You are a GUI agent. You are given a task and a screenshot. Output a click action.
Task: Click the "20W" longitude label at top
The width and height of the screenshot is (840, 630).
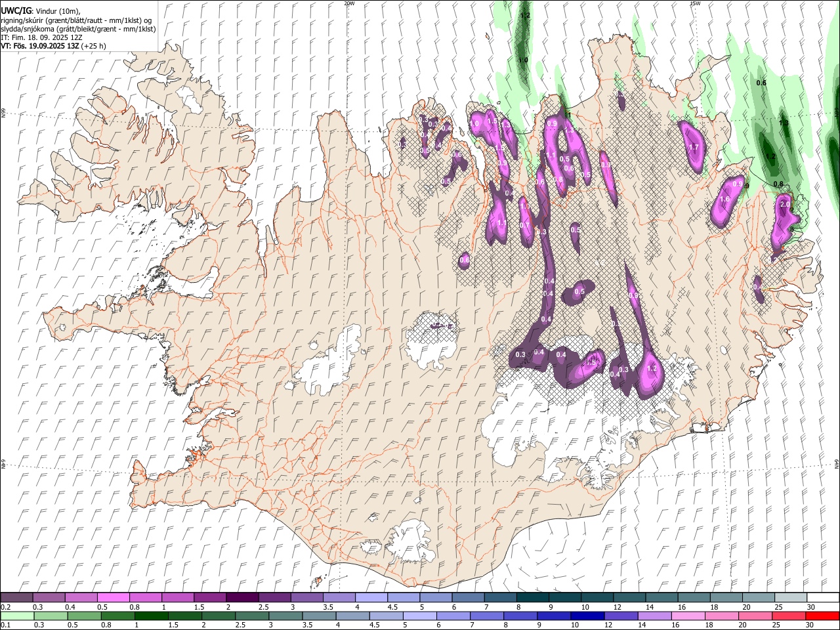coord(349,3)
